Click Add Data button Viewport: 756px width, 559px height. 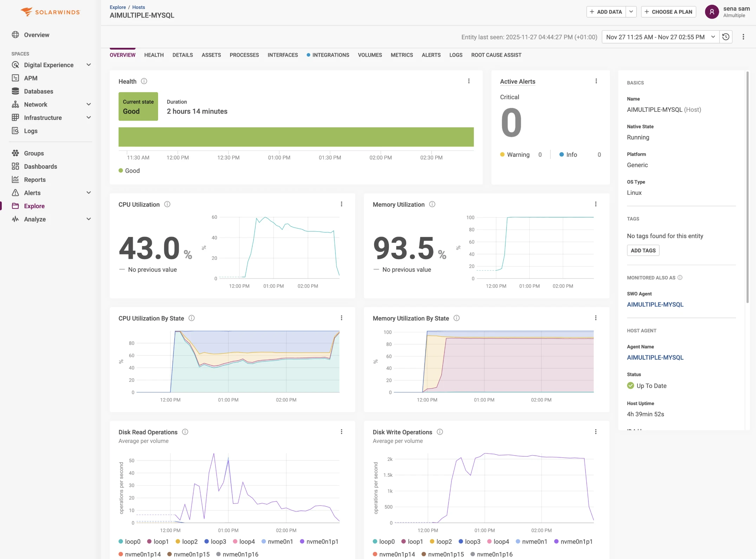coord(606,12)
